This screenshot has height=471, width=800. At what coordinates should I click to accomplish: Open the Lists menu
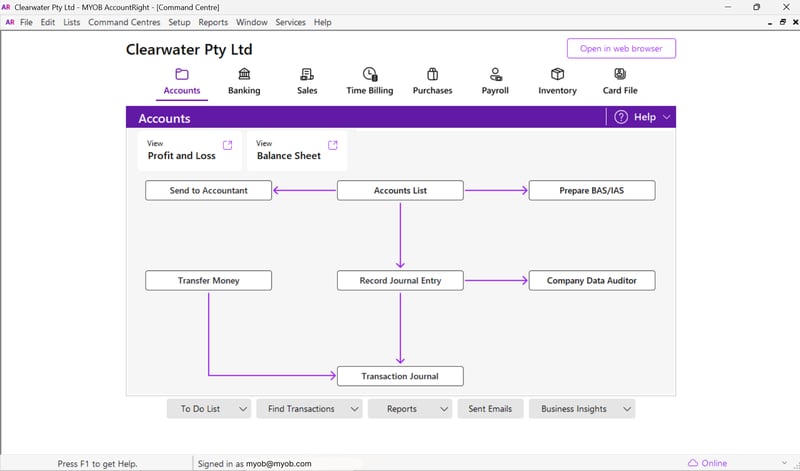coord(72,22)
